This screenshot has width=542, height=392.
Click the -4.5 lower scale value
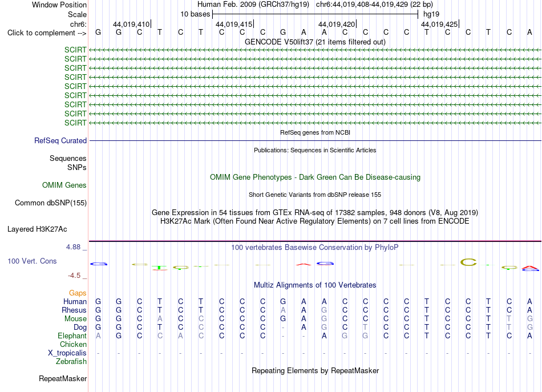(74, 276)
